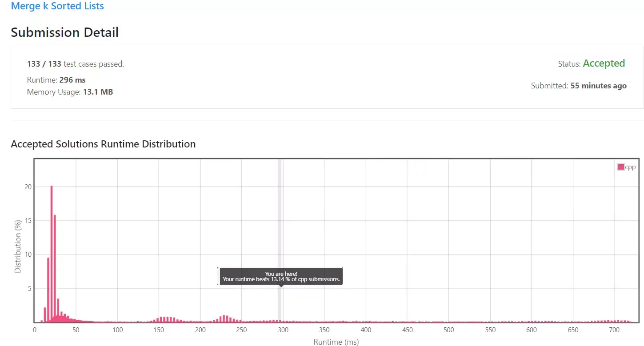Screen dimensions: 644x346
Task: Click the Accepted Solutions Runtime Distribution heading
Action: tap(103, 144)
